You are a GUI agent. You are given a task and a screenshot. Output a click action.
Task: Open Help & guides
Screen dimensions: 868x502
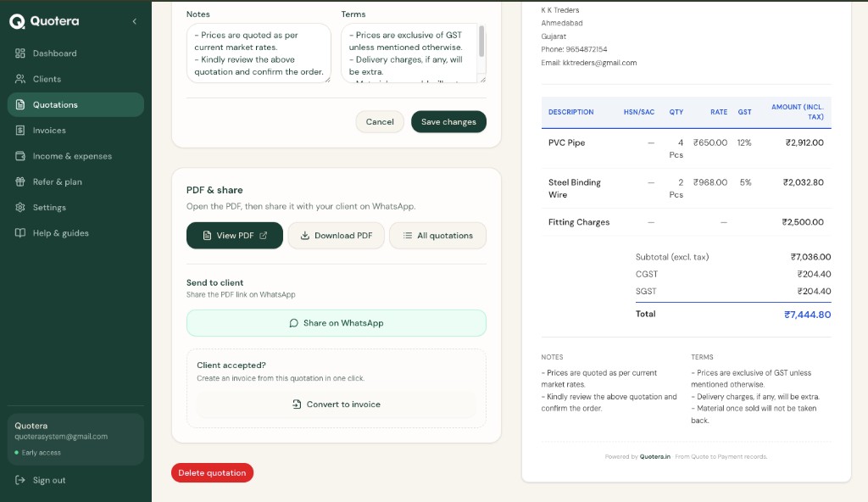pyautogui.click(x=75, y=233)
